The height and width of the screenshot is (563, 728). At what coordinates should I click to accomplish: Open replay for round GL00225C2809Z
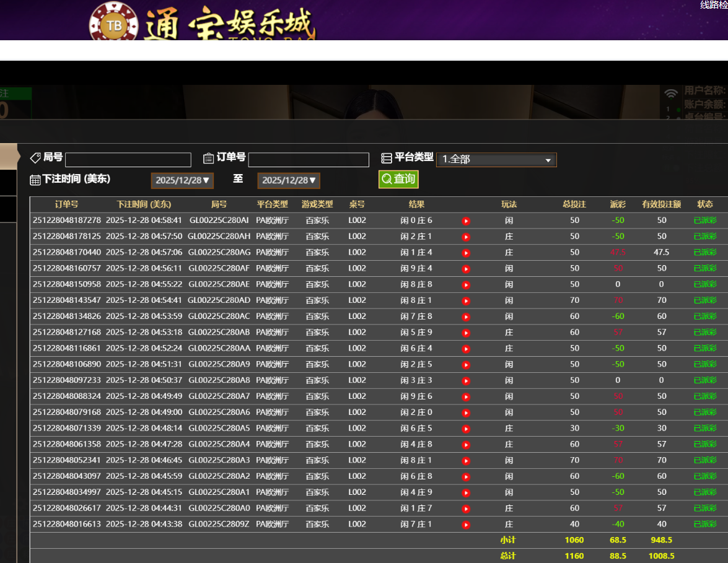pyautogui.click(x=466, y=525)
